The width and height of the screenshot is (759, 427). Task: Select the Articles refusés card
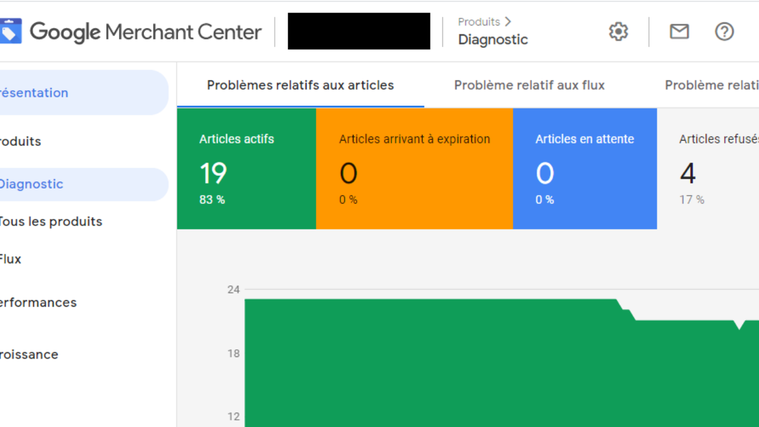tap(708, 168)
